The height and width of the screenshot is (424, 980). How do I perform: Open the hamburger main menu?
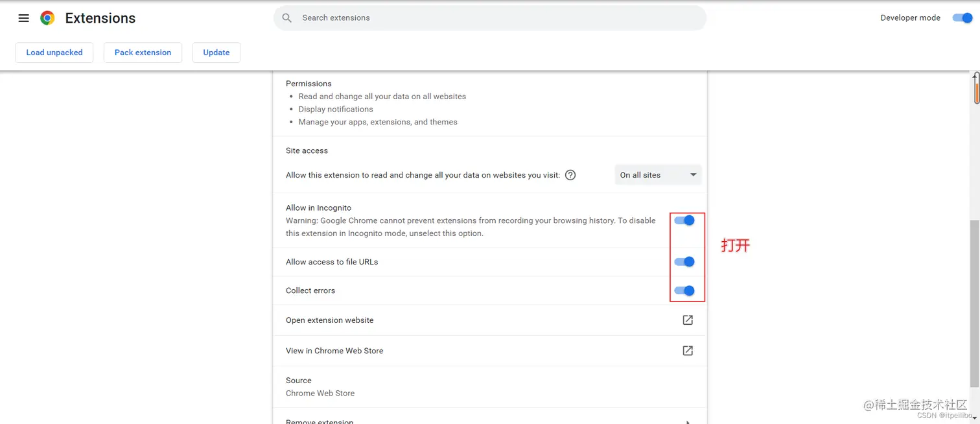(x=24, y=18)
